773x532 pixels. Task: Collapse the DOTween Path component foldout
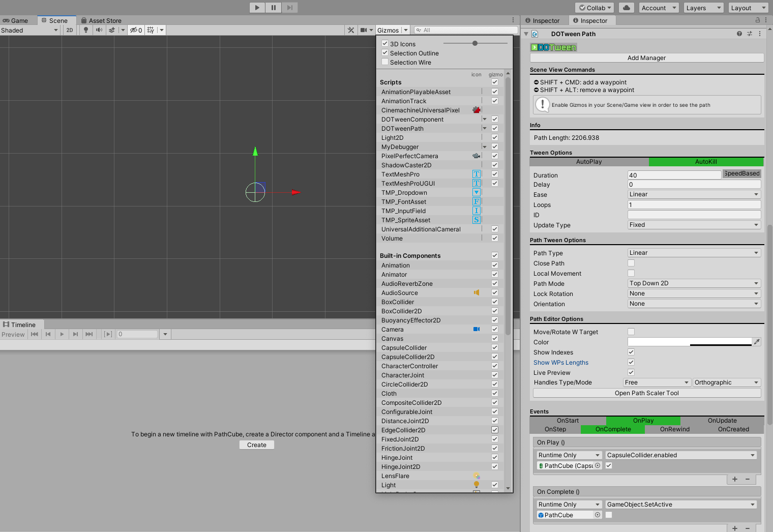(x=526, y=34)
